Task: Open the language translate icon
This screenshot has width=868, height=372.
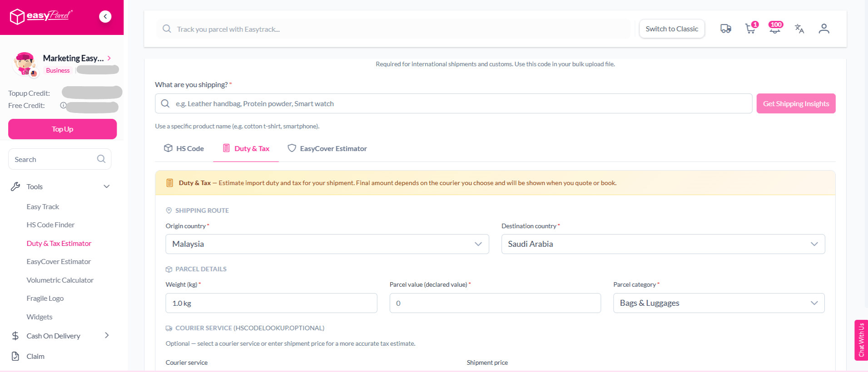Action: [799, 29]
